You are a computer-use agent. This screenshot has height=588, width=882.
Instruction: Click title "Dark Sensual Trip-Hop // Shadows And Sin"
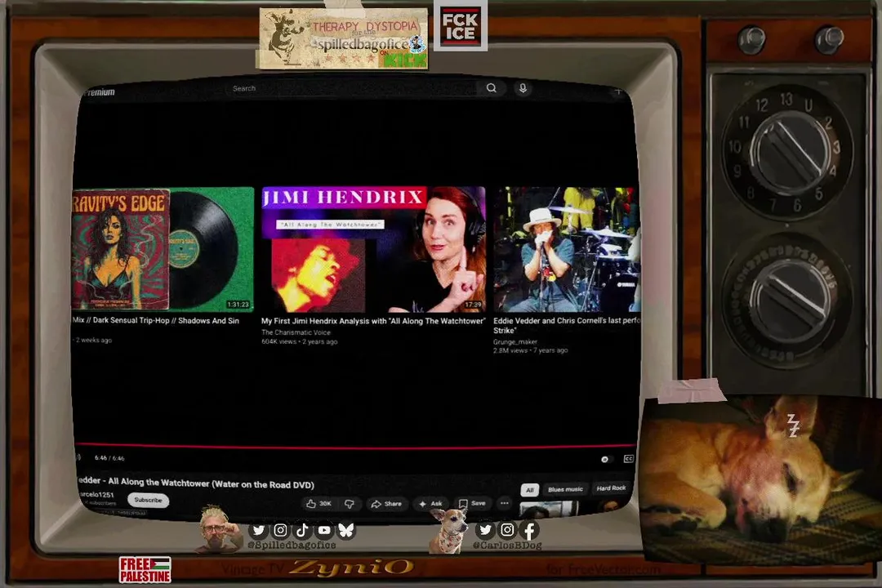coord(166,320)
